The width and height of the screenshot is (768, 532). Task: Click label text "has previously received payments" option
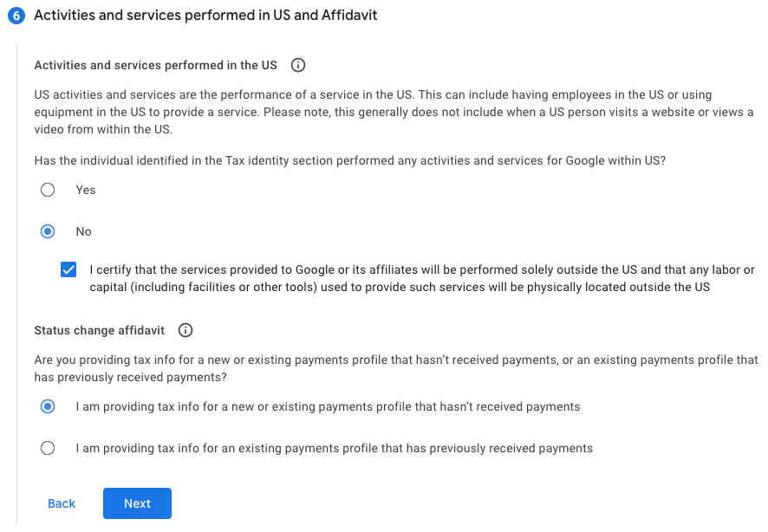tap(334, 448)
